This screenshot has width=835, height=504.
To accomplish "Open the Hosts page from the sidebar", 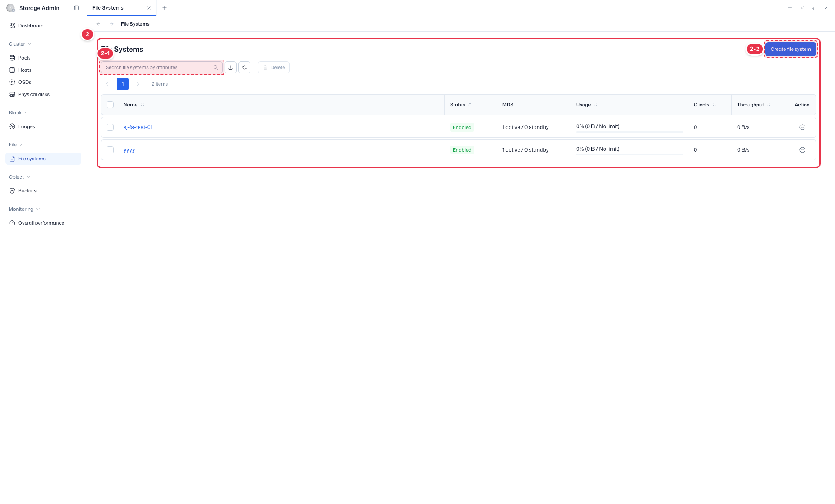I will (x=43, y=70).
